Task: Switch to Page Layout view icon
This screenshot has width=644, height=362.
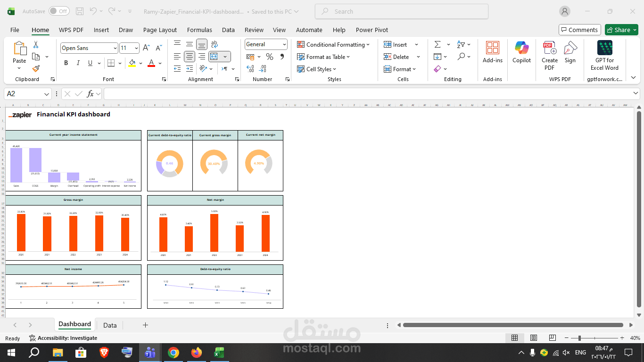Action: [533, 338]
